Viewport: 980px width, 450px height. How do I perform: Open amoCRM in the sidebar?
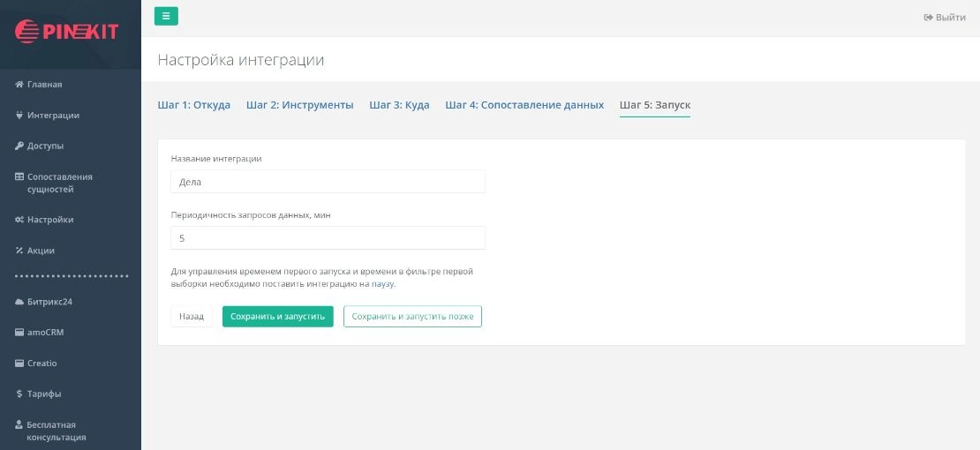click(45, 333)
